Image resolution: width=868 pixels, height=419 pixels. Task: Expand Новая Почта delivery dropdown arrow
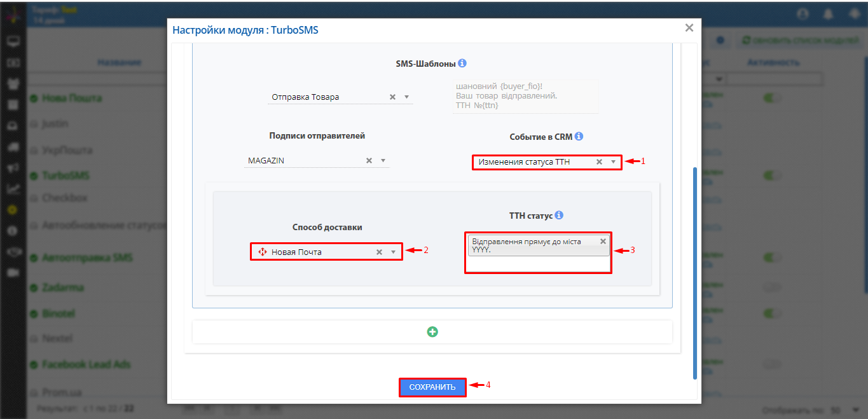[394, 252]
